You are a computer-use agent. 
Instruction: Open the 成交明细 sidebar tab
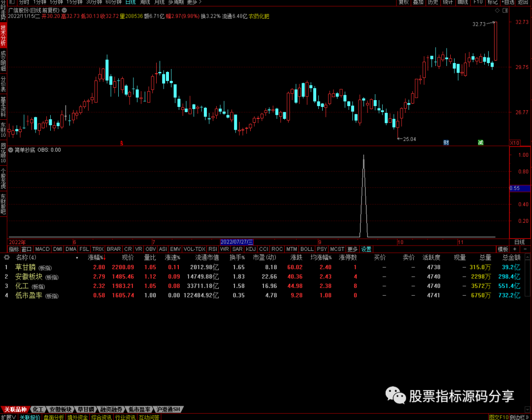(x=3, y=61)
